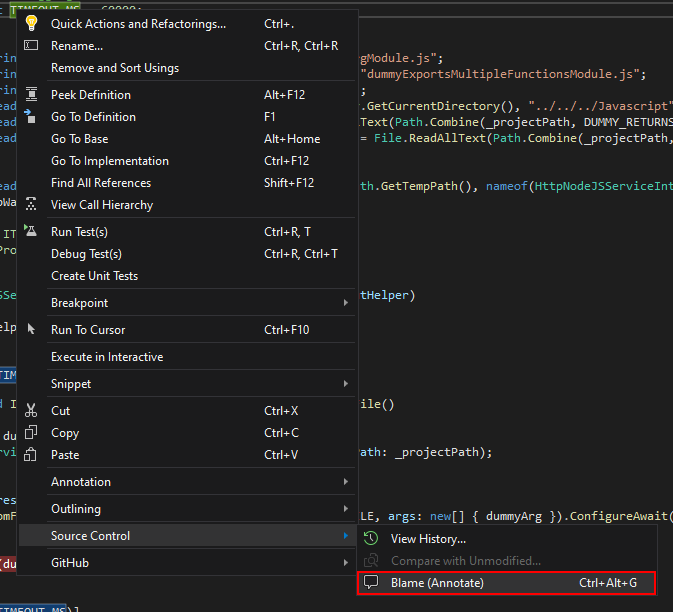The height and width of the screenshot is (612, 673).
Task: Select Go To Implementation
Action: pos(187,161)
